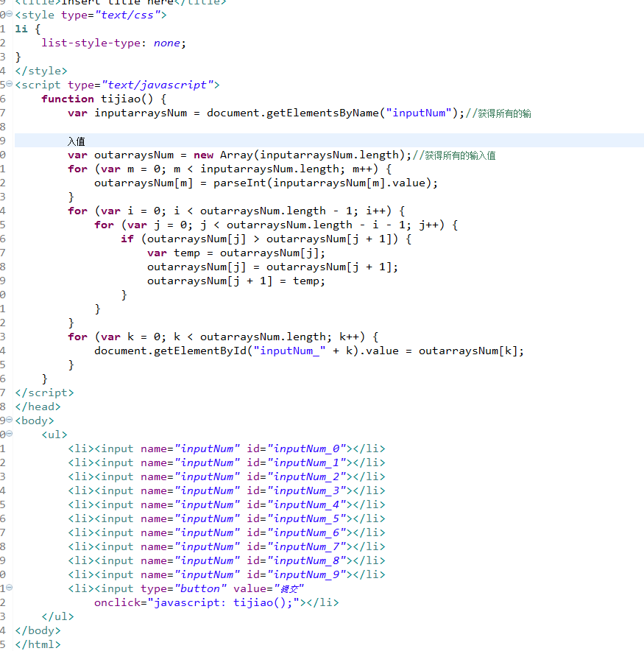Viewport: 644px width, 651px height.
Task: Click the "getElementById" method call
Action: pos(200,351)
